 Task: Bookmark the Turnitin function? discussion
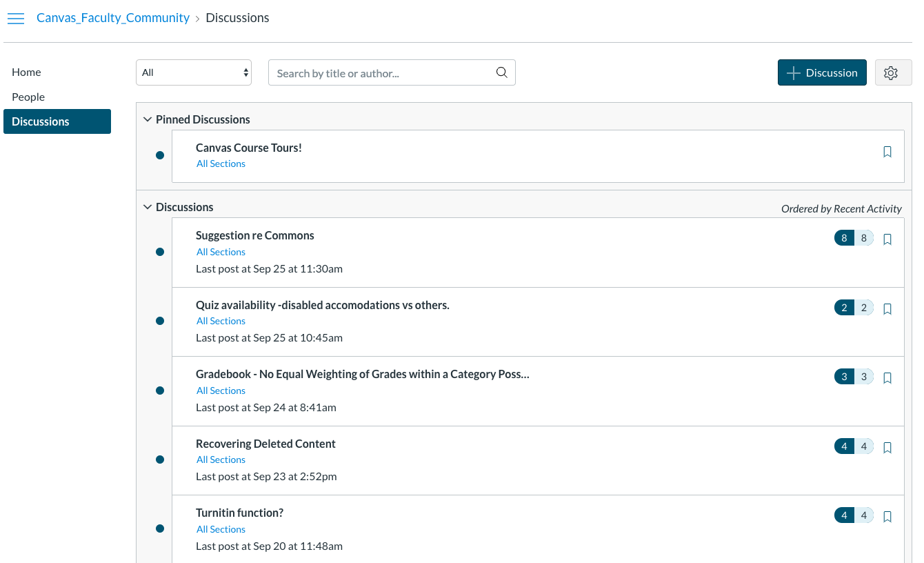coord(887,516)
